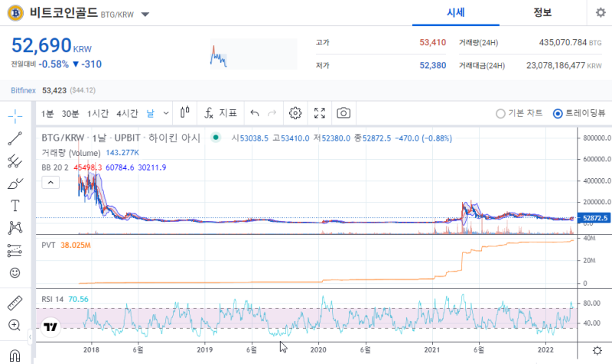Click the PVT indicator label
This screenshot has height=364, width=612.
tap(48, 245)
